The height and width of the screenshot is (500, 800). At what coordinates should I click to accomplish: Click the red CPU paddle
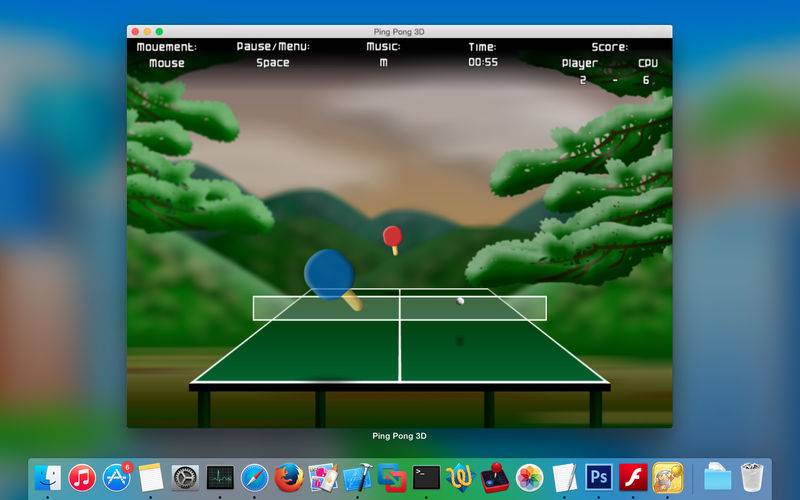[392, 236]
